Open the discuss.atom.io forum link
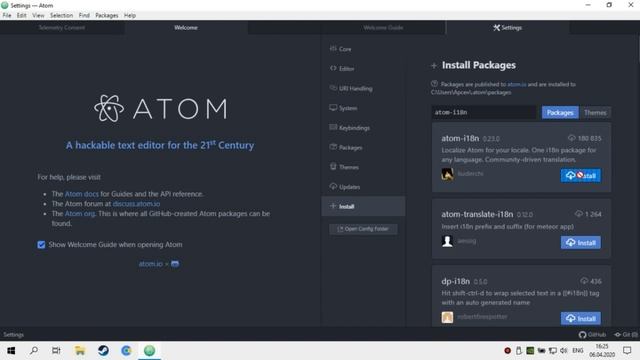This screenshot has width=640, height=360. (136, 204)
